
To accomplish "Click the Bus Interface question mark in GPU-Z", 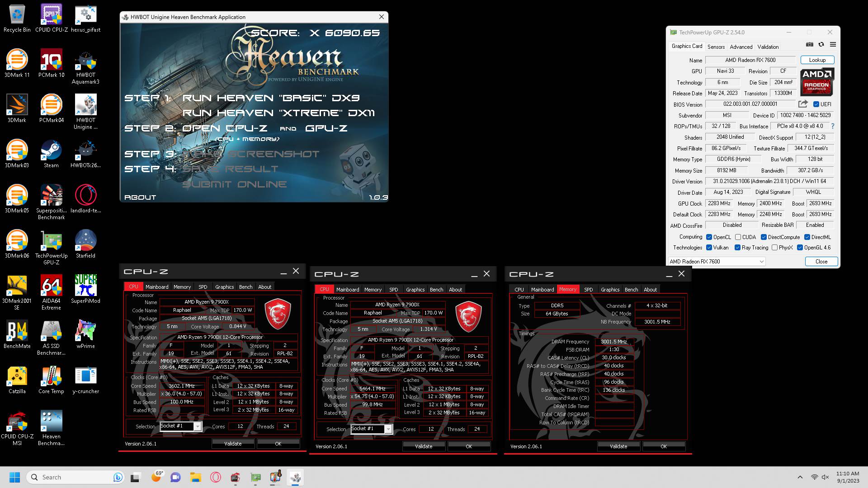I will (x=832, y=126).
